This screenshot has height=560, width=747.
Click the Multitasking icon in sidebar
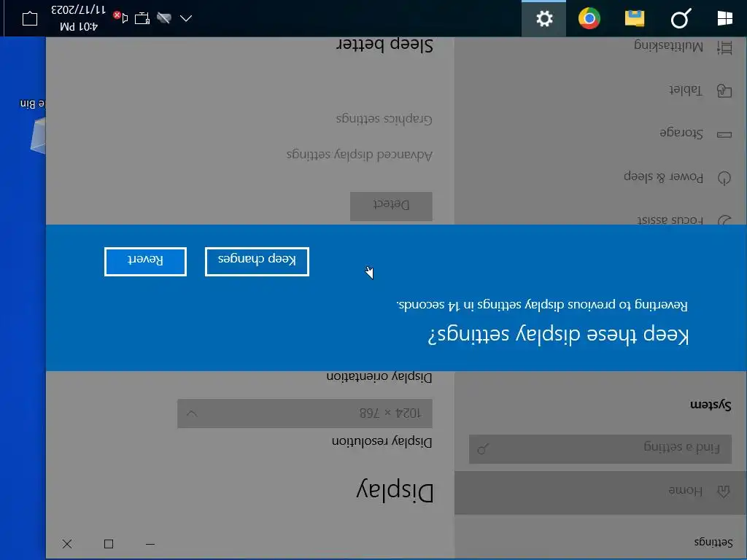click(x=724, y=47)
